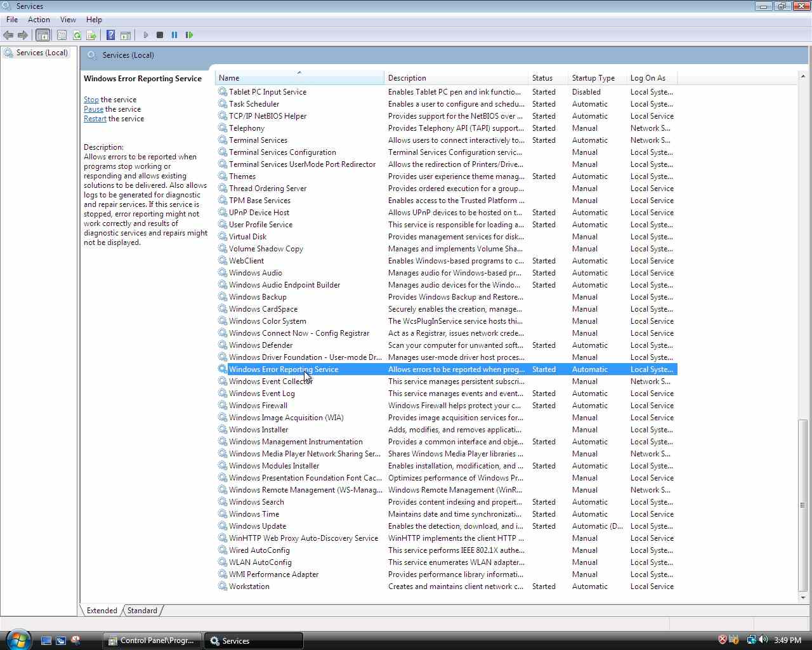Select UPnP Device Host service
Image resolution: width=812 pixels, height=650 pixels.
[x=447, y=213]
